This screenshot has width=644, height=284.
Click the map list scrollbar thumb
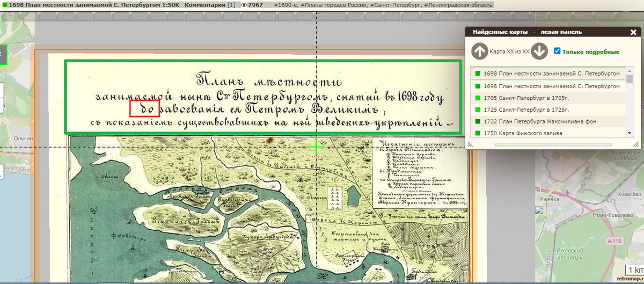click(630, 79)
